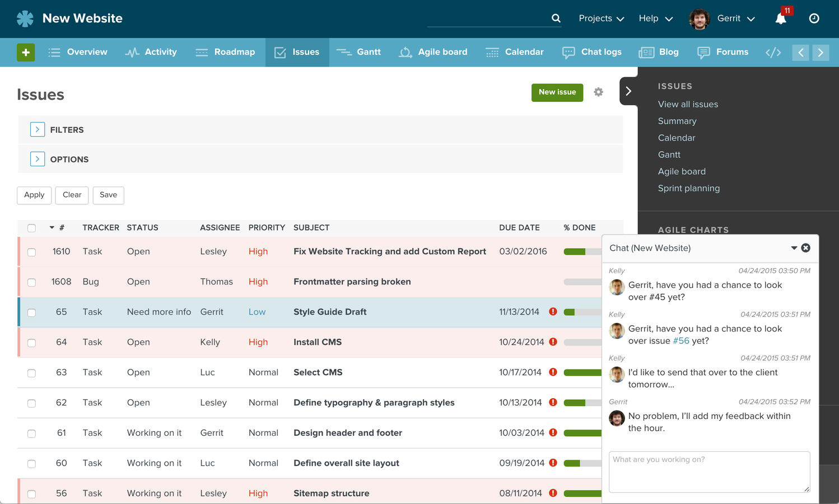The image size is (839, 504).
Task: Click Kelly's avatar on the 03:50 PM message
Action: tap(617, 287)
